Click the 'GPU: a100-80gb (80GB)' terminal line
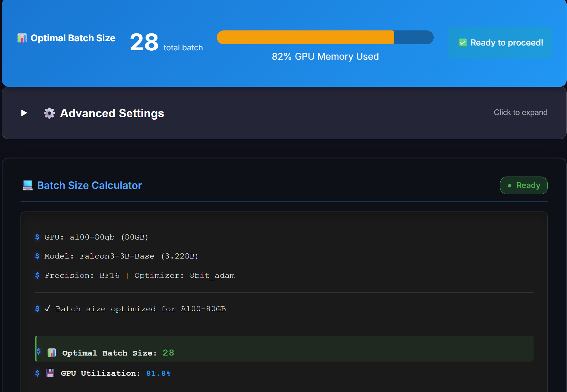The image size is (567, 392). [x=96, y=237]
